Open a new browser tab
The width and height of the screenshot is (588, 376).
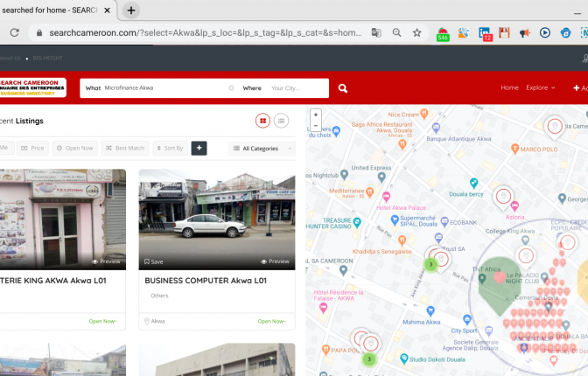[131, 10]
